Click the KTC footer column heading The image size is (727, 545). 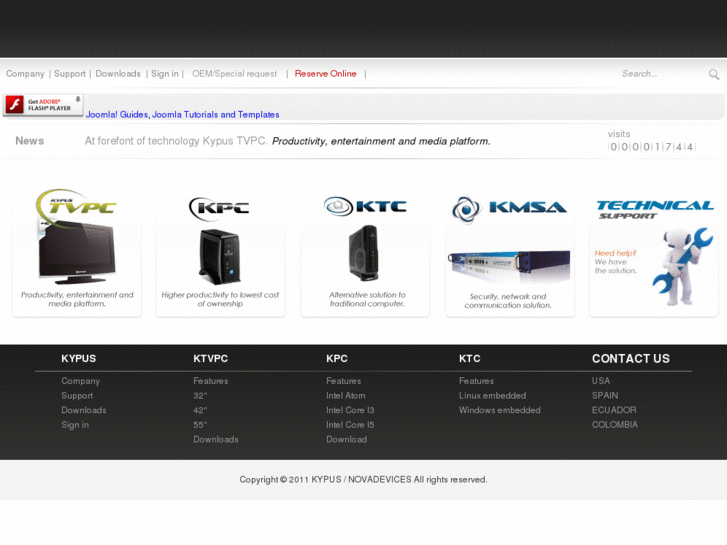[470, 359]
